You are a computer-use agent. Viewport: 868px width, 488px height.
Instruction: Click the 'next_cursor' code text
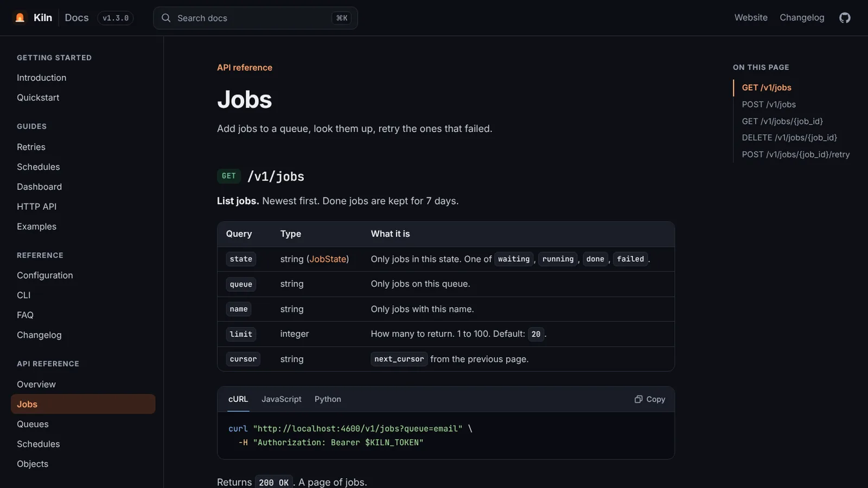coord(399,359)
